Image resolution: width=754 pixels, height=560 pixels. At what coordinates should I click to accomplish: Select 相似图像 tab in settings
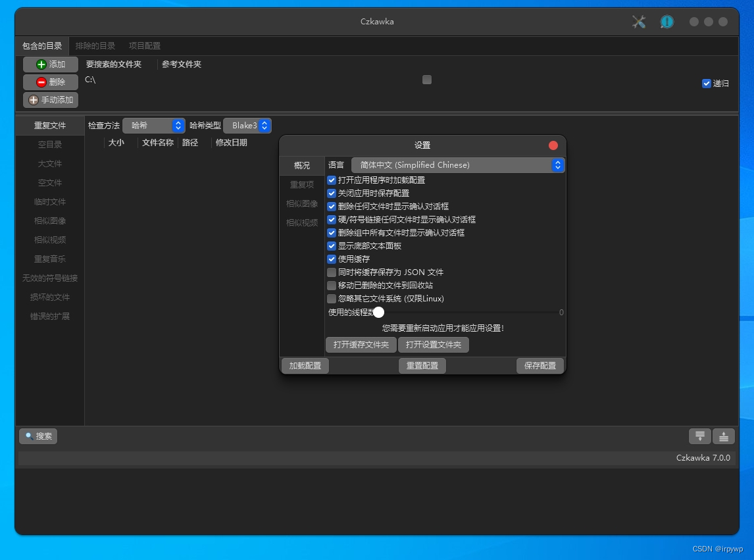point(302,204)
